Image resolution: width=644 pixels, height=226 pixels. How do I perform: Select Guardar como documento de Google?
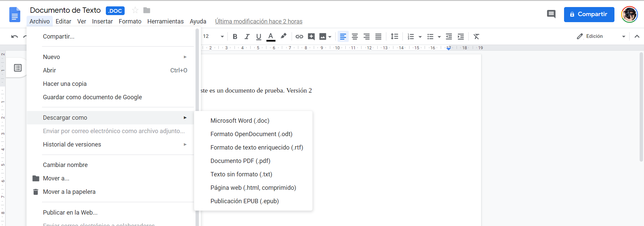(111, 97)
